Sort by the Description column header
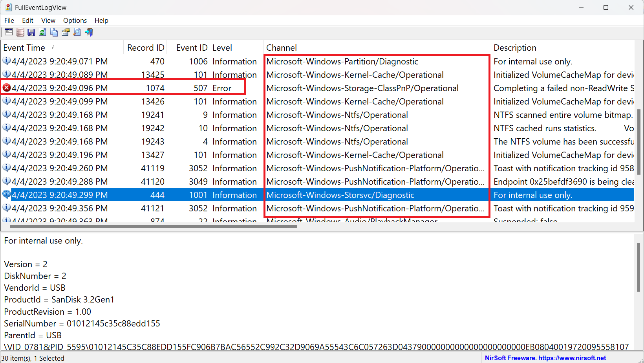The height and width of the screenshot is (363, 644). coord(563,48)
